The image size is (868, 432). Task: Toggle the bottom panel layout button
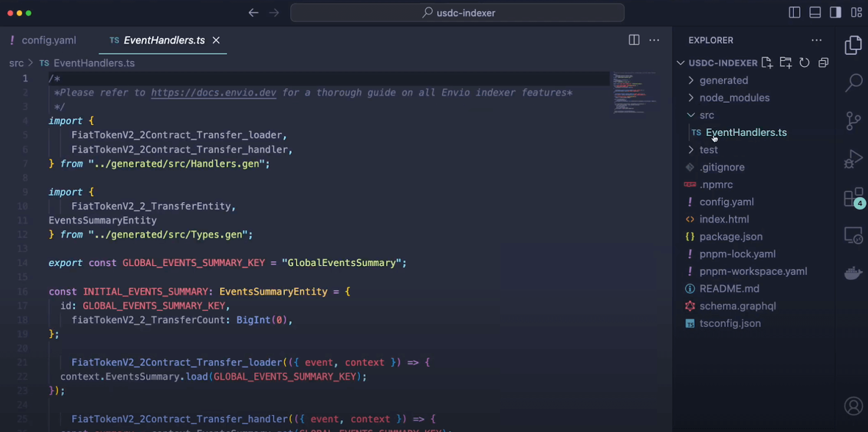[x=815, y=13]
